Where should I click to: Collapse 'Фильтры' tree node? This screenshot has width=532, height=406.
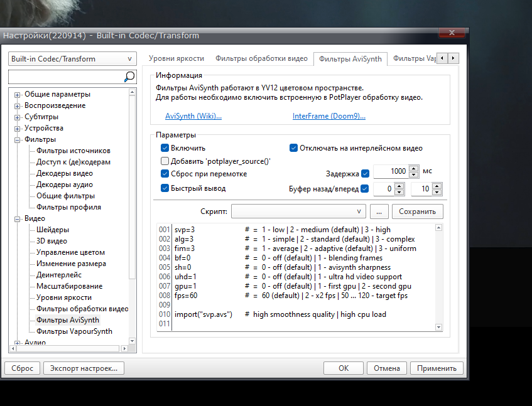tap(17, 140)
